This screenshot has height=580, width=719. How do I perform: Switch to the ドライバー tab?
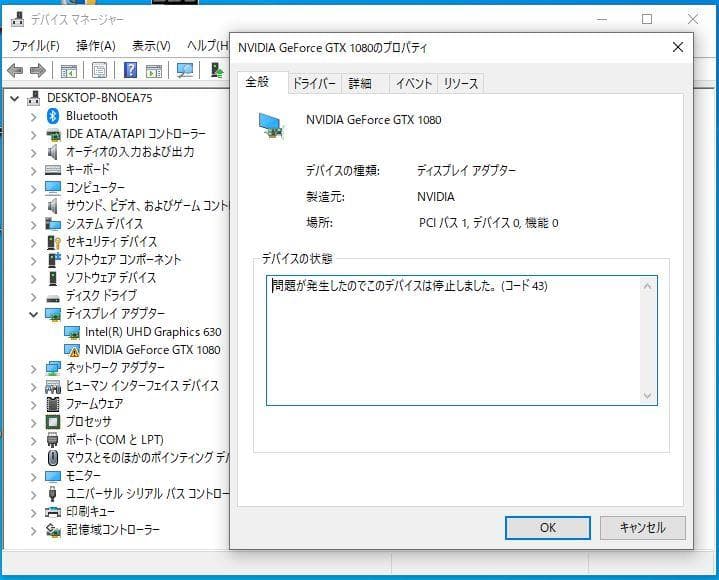click(x=315, y=83)
